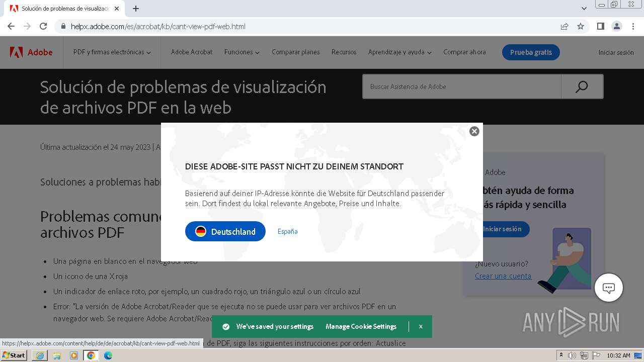Click the address bar URL
Viewport: 644px width, 362px height.
158,26
